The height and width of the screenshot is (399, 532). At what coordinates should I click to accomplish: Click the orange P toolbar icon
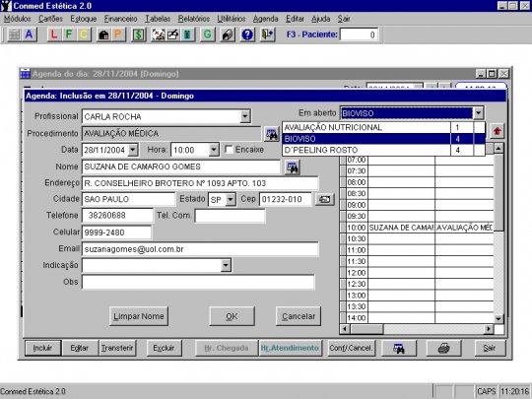pyautogui.click(x=118, y=34)
